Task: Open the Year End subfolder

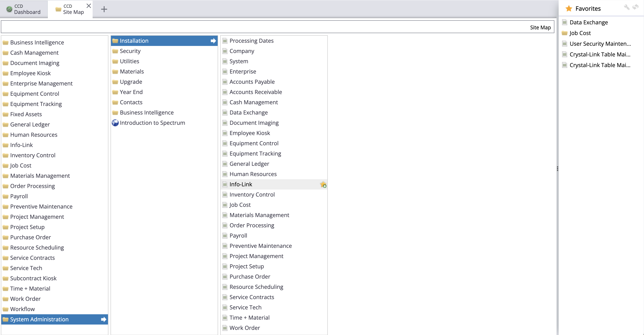Action: point(131,92)
